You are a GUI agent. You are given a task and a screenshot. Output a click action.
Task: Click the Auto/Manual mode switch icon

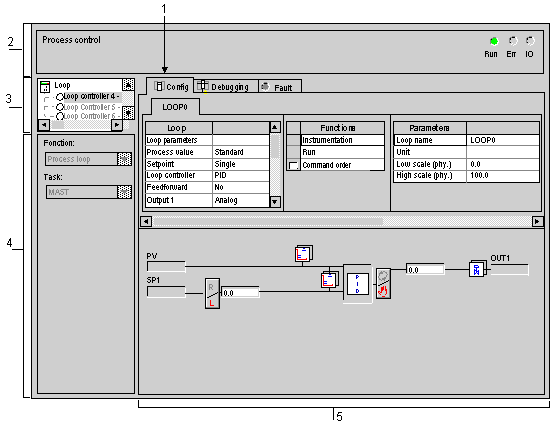pyautogui.click(x=383, y=284)
